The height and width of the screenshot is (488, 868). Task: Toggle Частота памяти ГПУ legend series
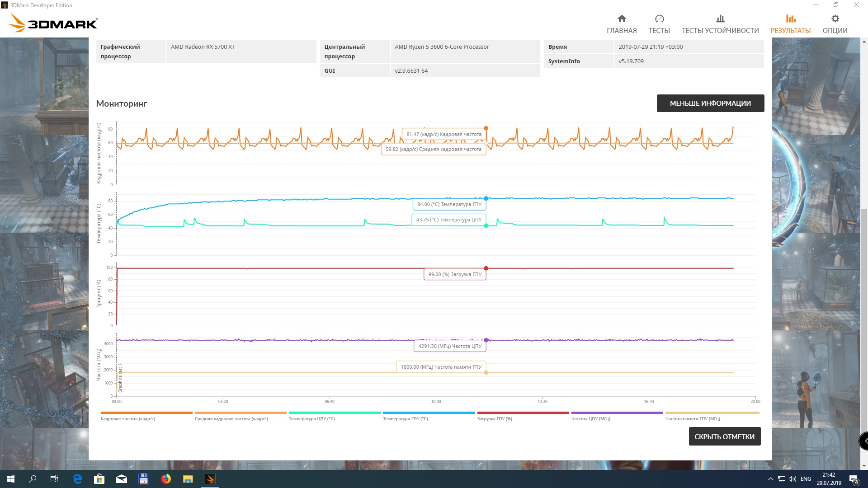click(x=693, y=418)
